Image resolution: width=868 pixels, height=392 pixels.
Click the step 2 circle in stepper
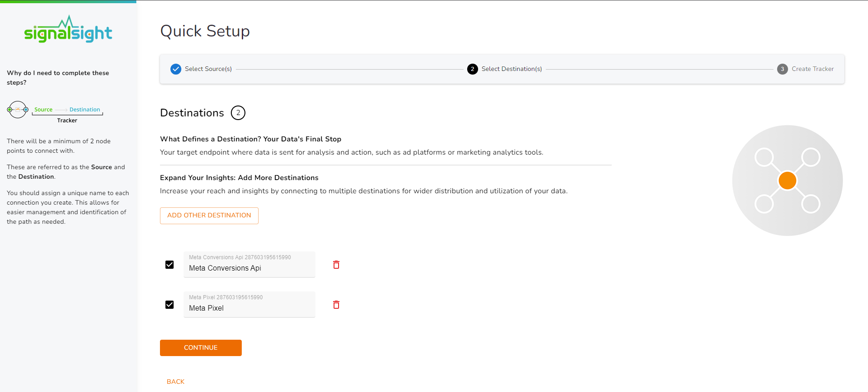click(473, 69)
